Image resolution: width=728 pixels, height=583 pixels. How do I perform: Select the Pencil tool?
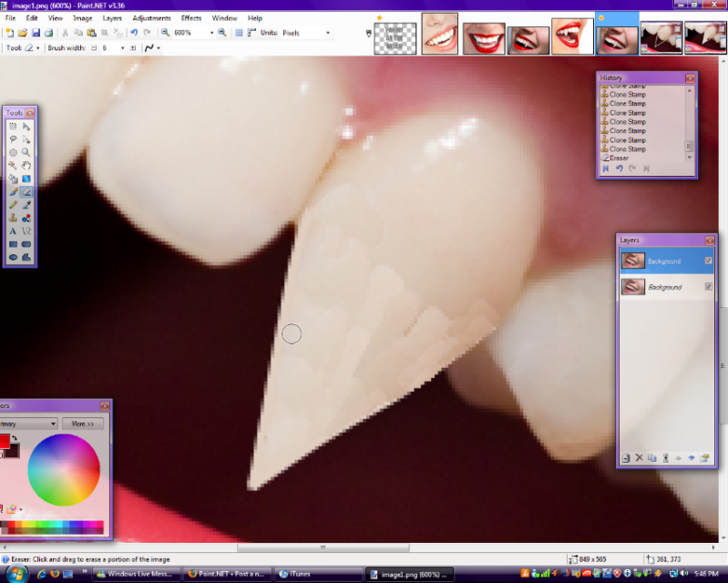pyautogui.click(x=13, y=205)
